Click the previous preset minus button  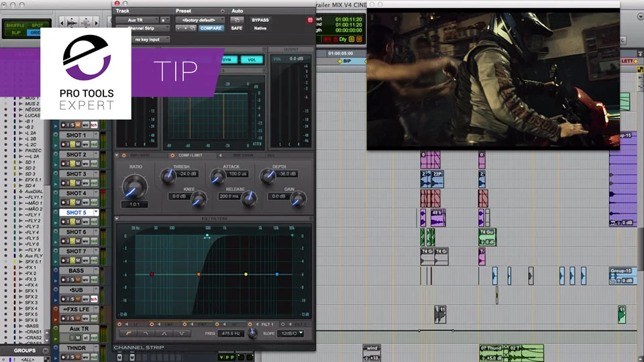(178, 28)
